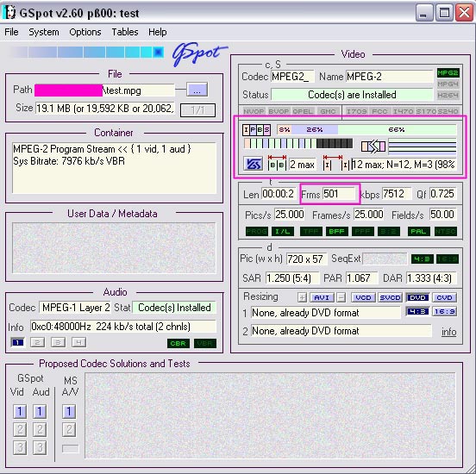Click the audio VBR indicator
476x474 pixels.
tap(205, 343)
